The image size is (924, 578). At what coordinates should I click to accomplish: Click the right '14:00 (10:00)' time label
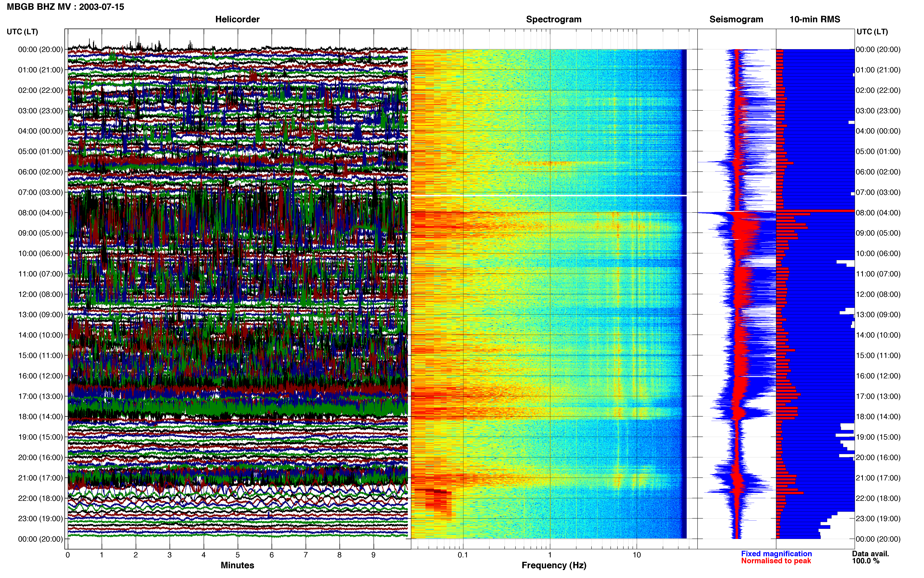(878, 335)
